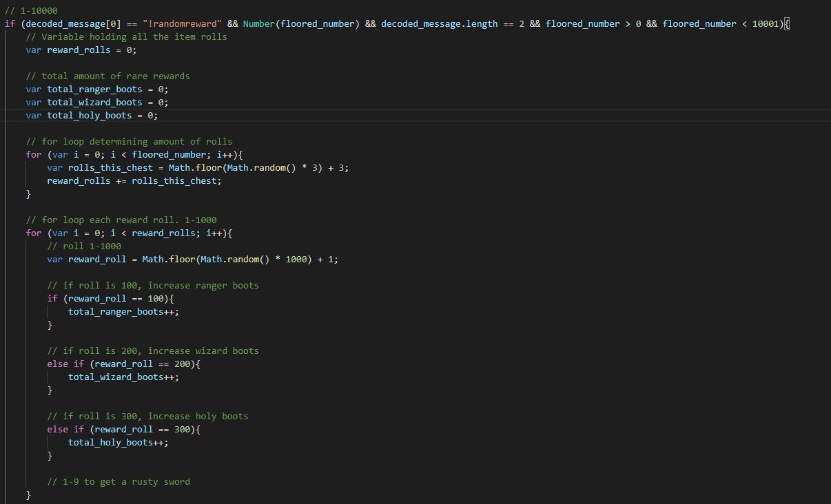Click the "total_holy_boots++;" increment statement
831x504 pixels.
coord(119,443)
